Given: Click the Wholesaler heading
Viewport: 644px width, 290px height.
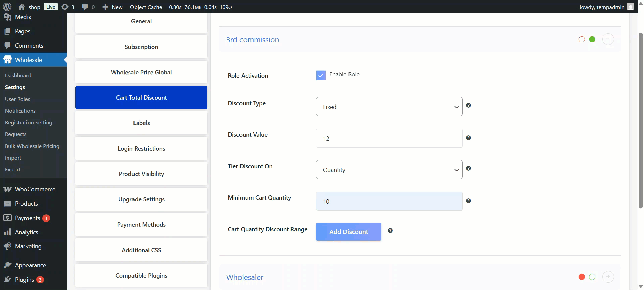Looking at the screenshot, I should [245, 277].
